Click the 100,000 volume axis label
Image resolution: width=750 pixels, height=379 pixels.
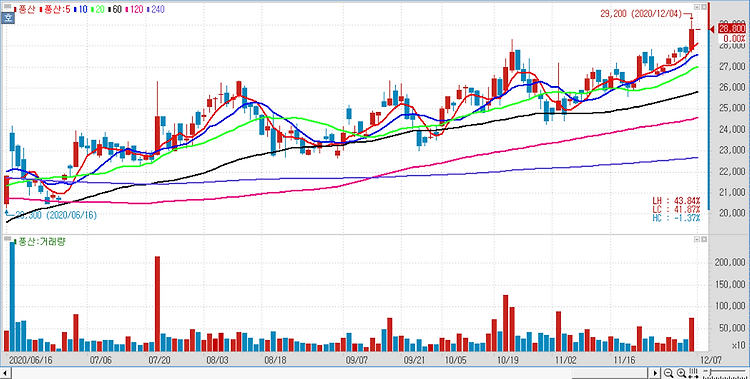(x=730, y=307)
